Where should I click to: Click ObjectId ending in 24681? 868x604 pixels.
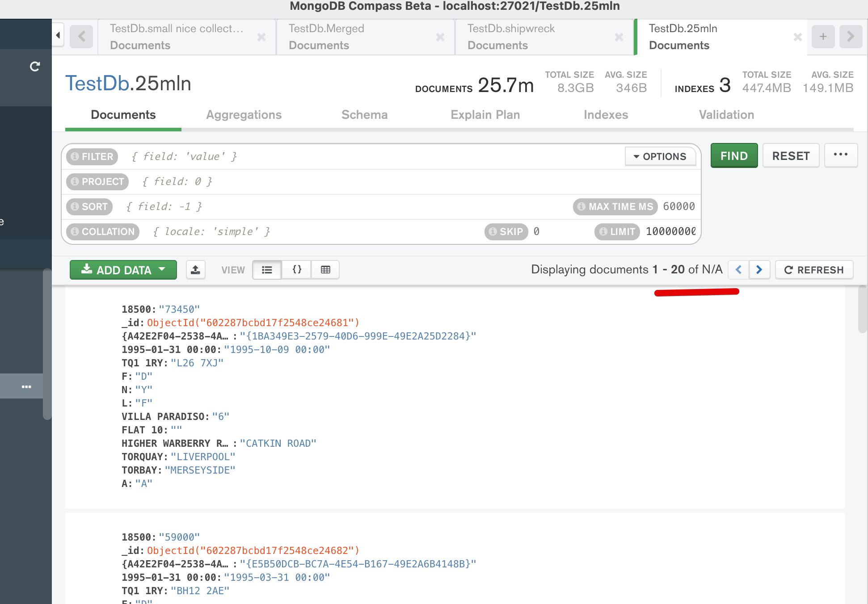point(253,323)
